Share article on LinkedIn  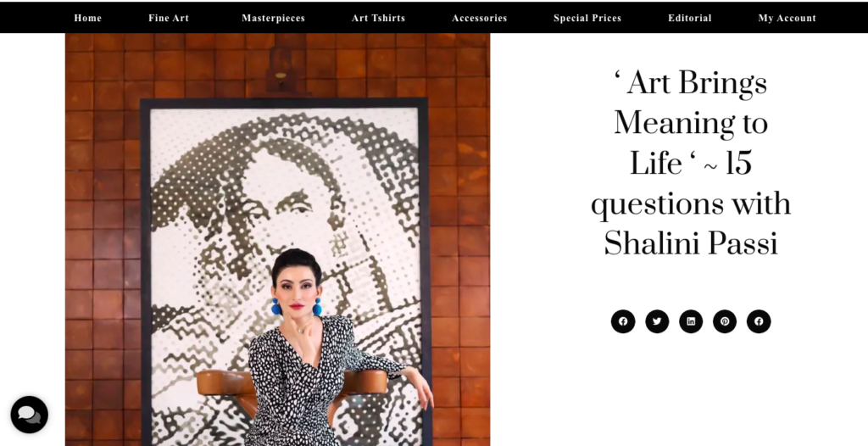[x=691, y=321]
